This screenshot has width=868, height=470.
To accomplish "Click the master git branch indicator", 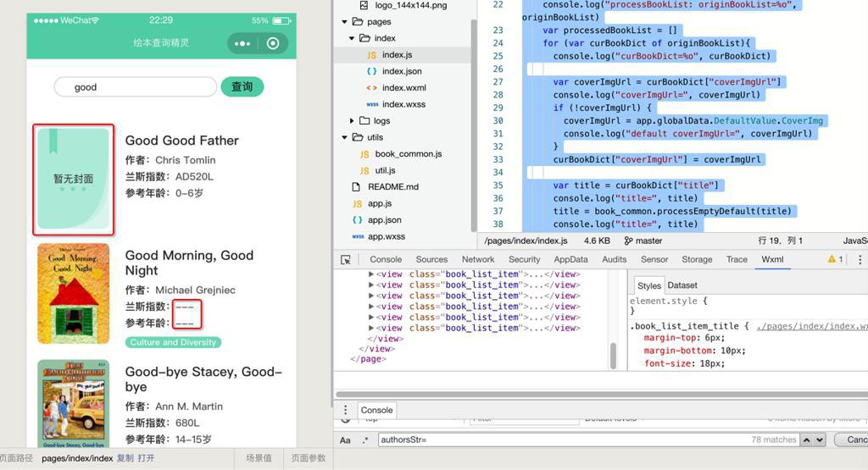I will pyautogui.click(x=643, y=241).
